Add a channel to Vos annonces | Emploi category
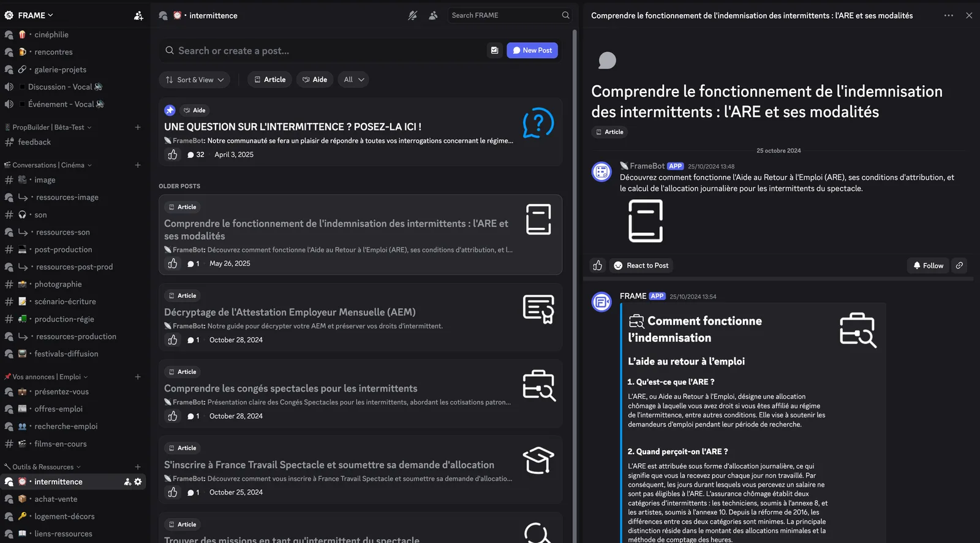 (138, 377)
